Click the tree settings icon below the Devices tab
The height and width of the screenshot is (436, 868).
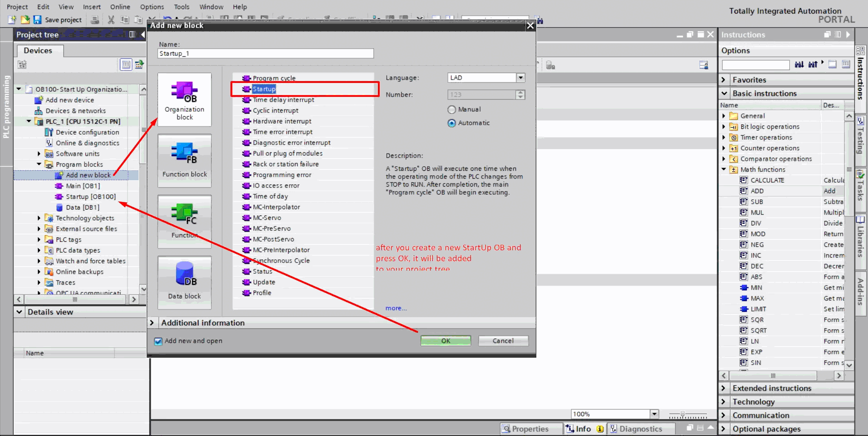pyautogui.click(x=22, y=65)
